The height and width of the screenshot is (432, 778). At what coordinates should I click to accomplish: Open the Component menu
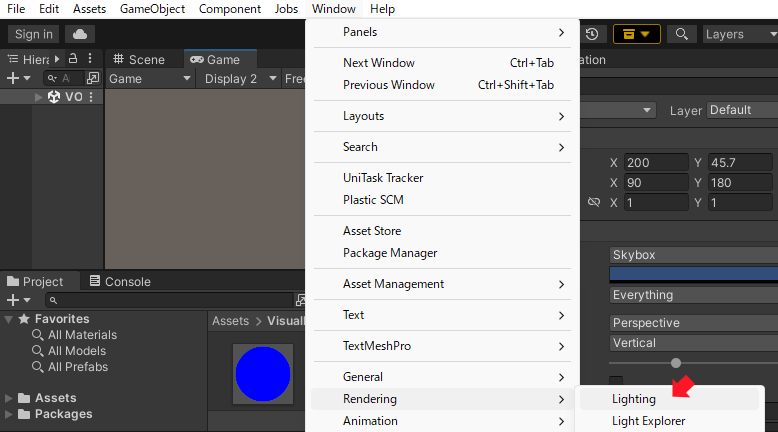(230, 9)
